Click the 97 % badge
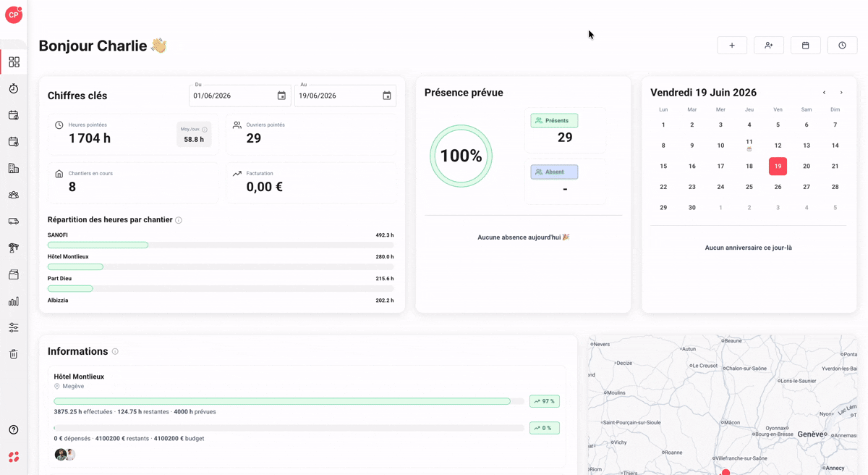This screenshot has width=868, height=475. pyautogui.click(x=545, y=401)
